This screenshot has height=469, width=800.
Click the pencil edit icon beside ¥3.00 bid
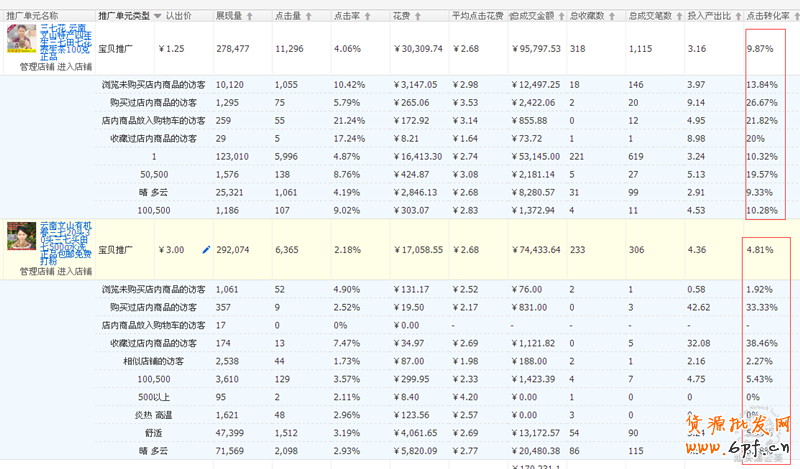click(x=206, y=249)
